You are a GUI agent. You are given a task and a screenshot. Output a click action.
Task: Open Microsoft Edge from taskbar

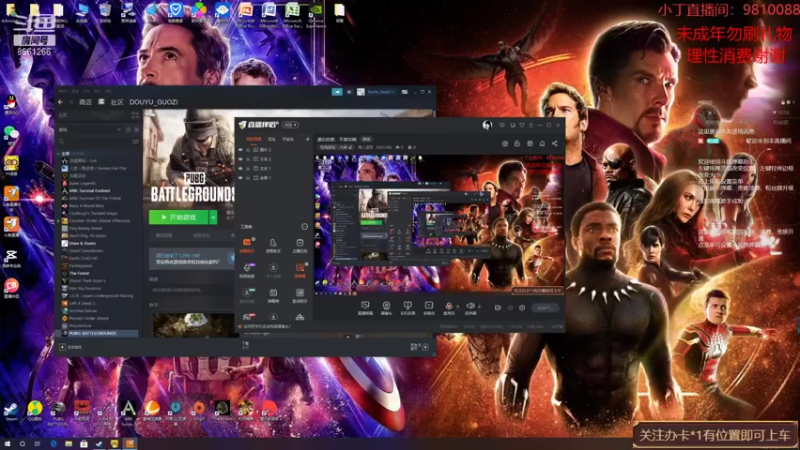[x=53, y=444]
